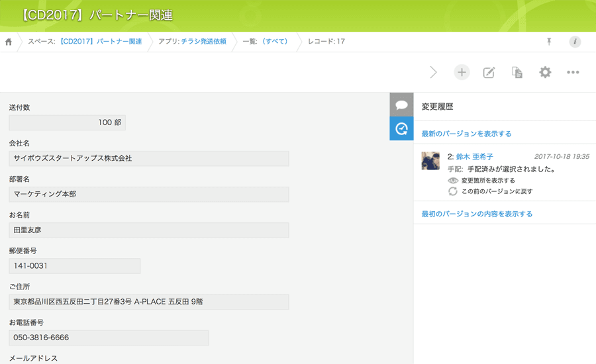Click the 会社名 field value

coord(149,159)
